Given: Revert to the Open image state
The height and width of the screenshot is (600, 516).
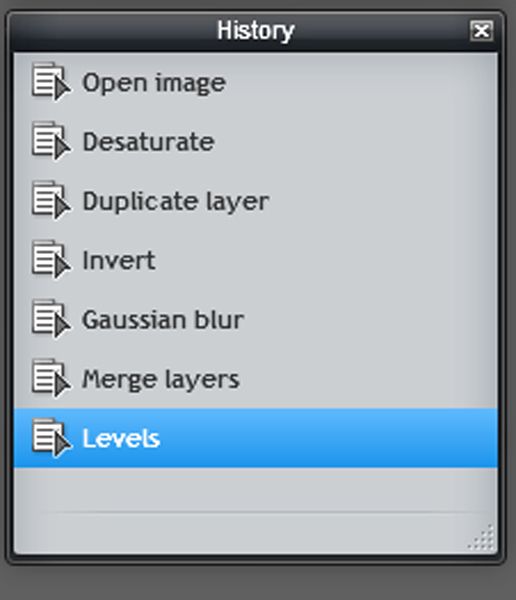Looking at the screenshot, I should pos(256,82).
